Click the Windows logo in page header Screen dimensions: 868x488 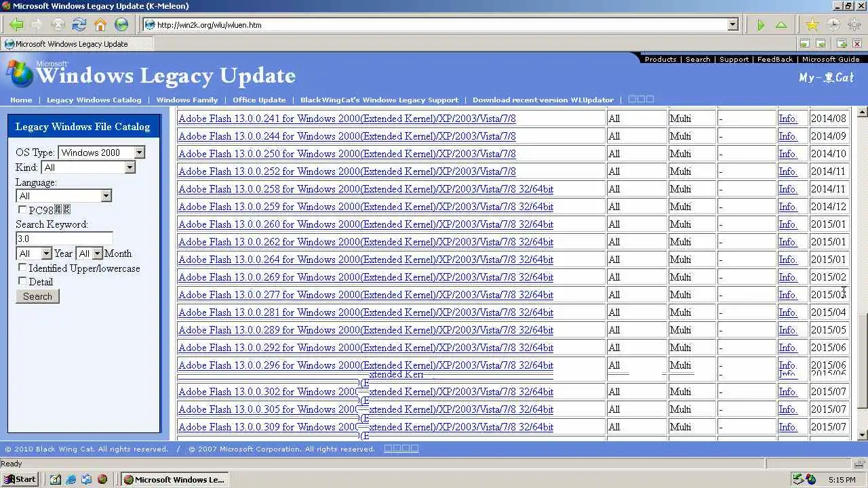tap(20, 73)
